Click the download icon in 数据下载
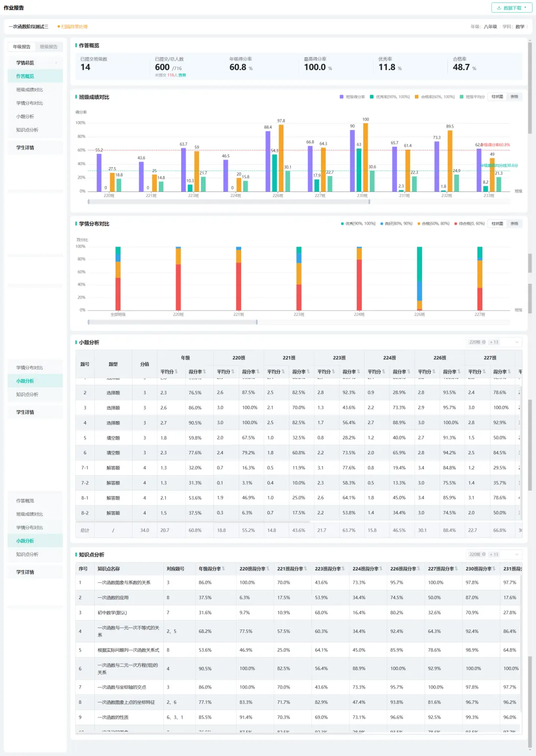The image size is (536, 756). [500, 8]
